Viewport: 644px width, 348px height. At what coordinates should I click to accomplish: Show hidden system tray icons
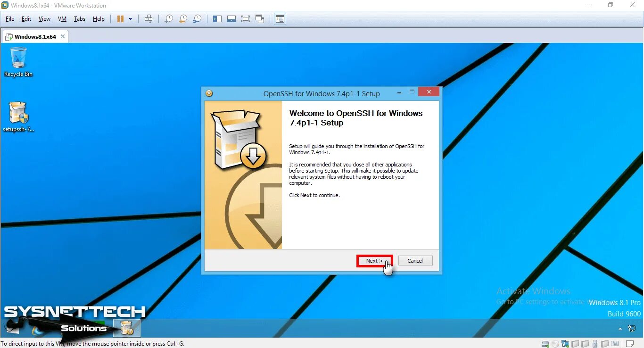coord(620,329)
